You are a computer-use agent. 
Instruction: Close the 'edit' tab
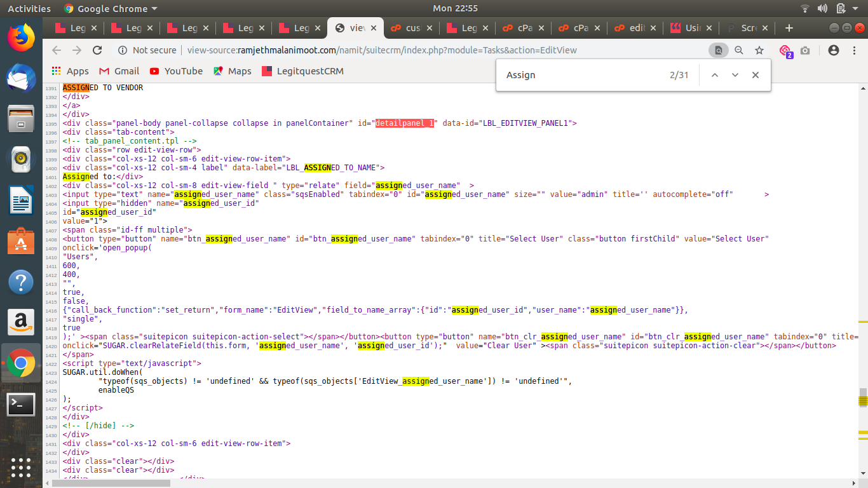pyautogui.click(x=653, y=28)
